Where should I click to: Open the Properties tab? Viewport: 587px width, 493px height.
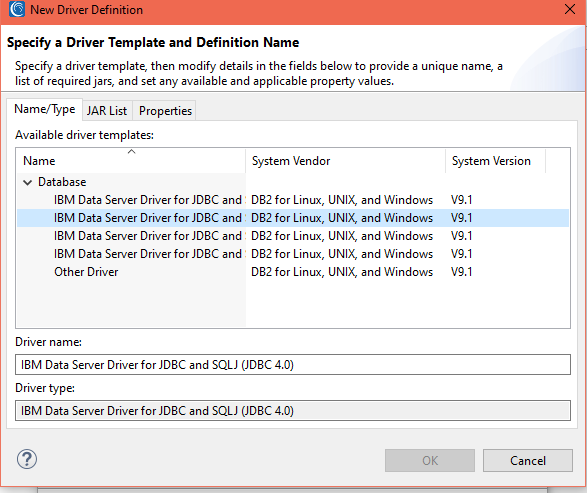click(165, 111)
